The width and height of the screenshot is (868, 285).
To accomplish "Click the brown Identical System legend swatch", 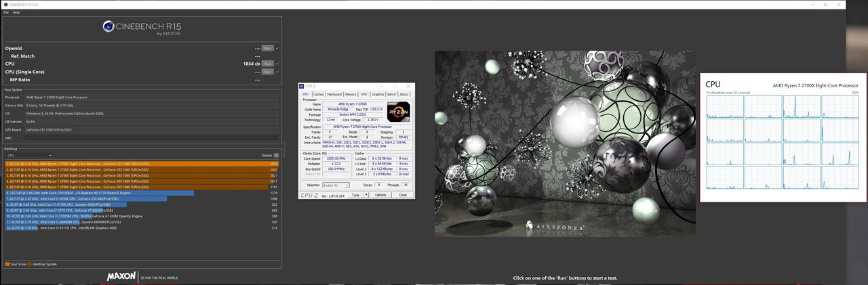I will pos(30,264).
